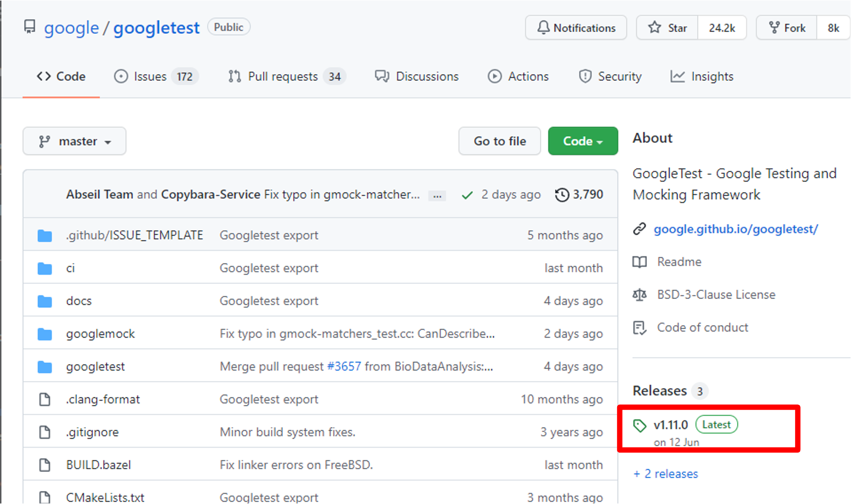Expand the master branch dropdown
The height and width of the screenshot is (504, 851).
point(75,141)
